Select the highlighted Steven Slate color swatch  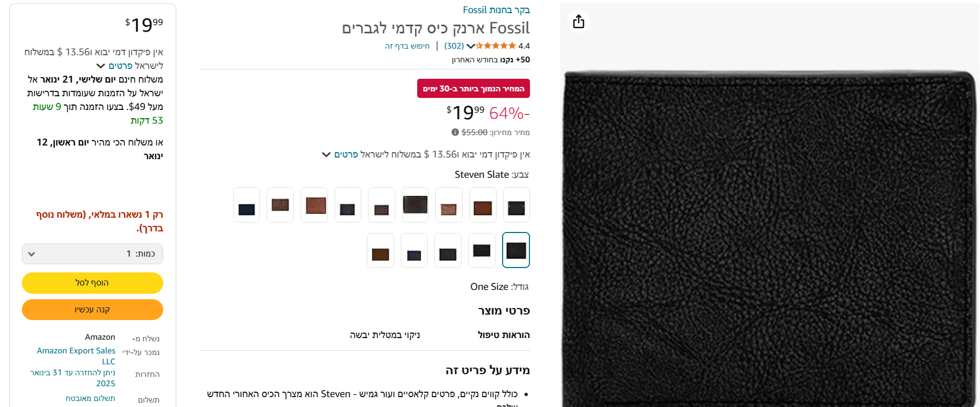(x=516, y=250)
